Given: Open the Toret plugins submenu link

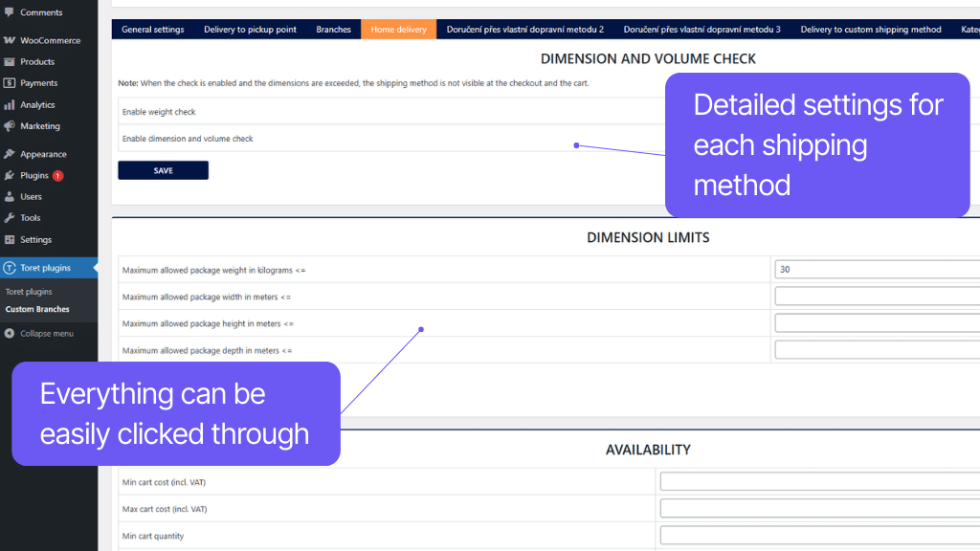Looking at the screenshot, I should (x=29, y=292).
